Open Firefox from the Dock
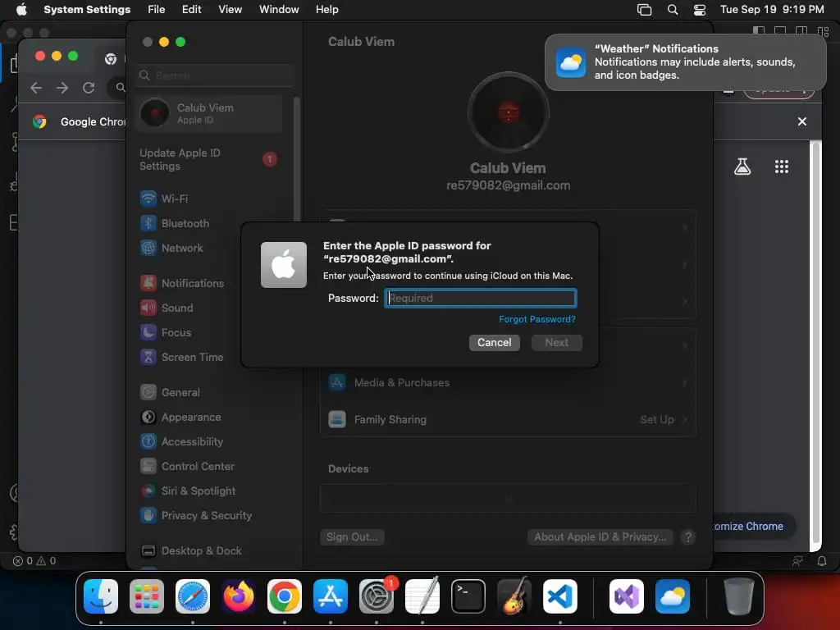This screenshot has height=630, width=840. point(239,596)
